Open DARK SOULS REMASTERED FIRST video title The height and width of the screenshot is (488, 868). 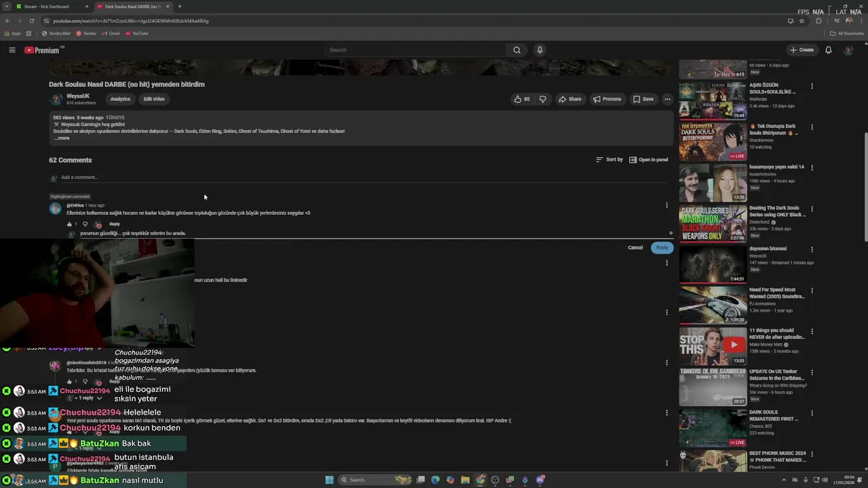click(774, 415)
